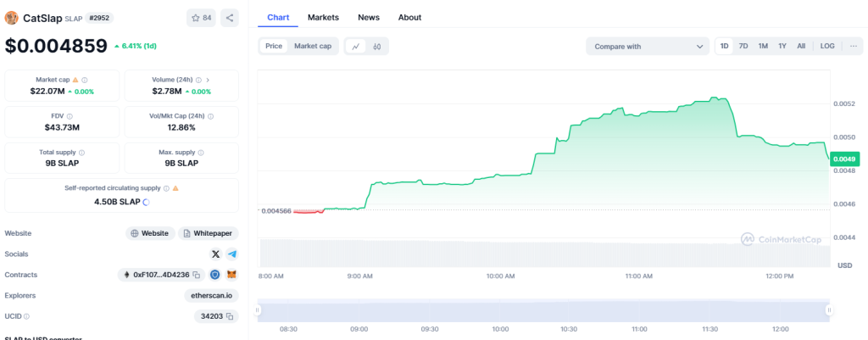The image size is (868, 340).
Task: Open Vol/Mkt Cap (24h) info icon
Action: [x=211, y=116]
